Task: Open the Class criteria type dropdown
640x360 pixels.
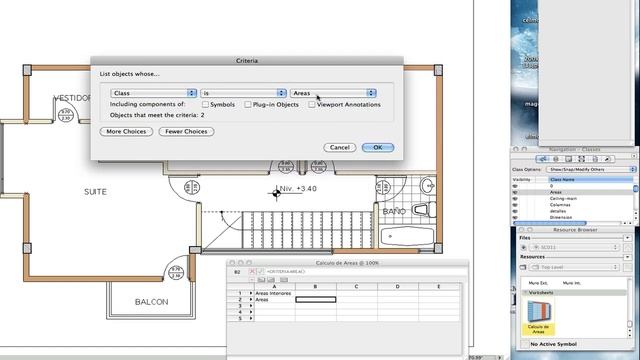Action: pyautogui.click(x=153, y=93)
